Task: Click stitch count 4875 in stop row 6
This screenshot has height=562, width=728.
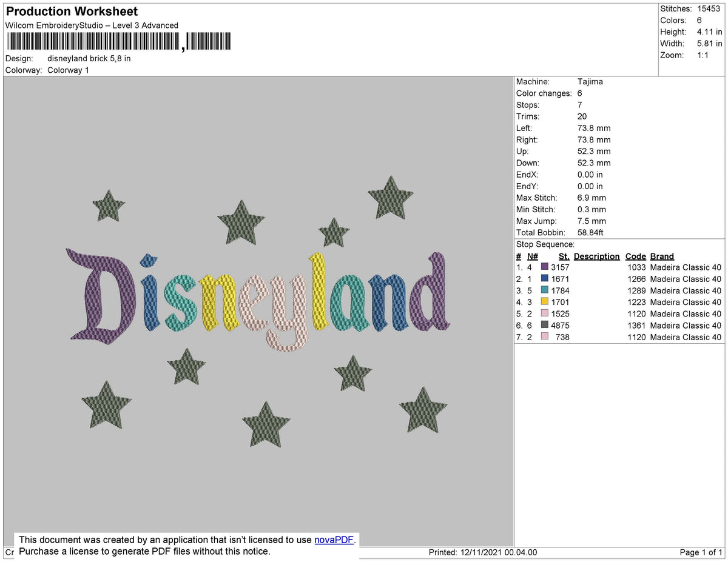Action: [561, 325]
